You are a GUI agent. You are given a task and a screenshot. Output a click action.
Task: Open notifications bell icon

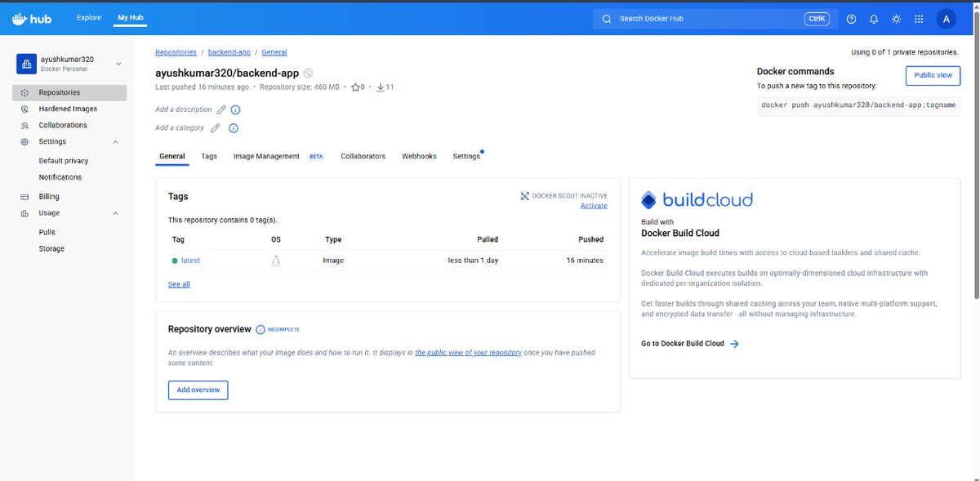coord(874,19)
